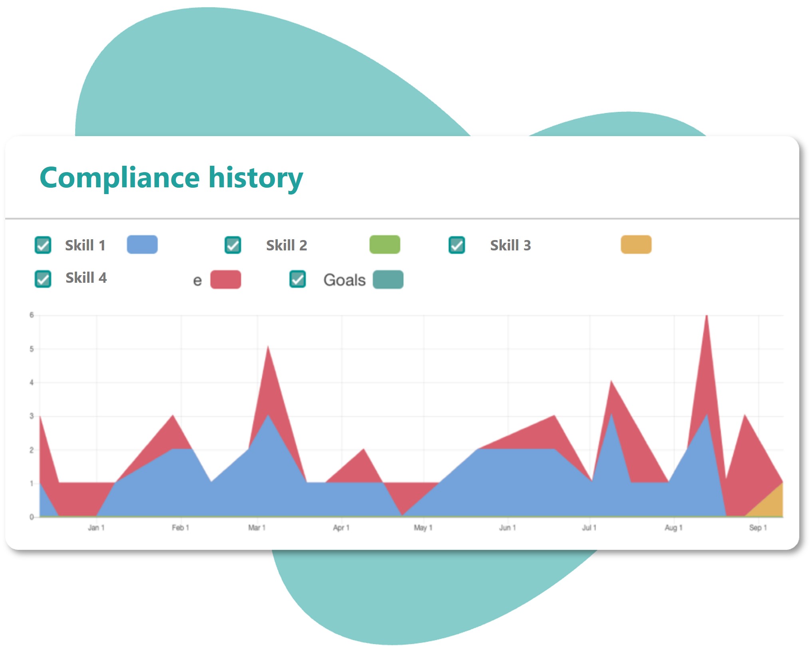Screen dimensions: 812x651
Task: Click the Jan 1 axis label
Action: (96, 528)
